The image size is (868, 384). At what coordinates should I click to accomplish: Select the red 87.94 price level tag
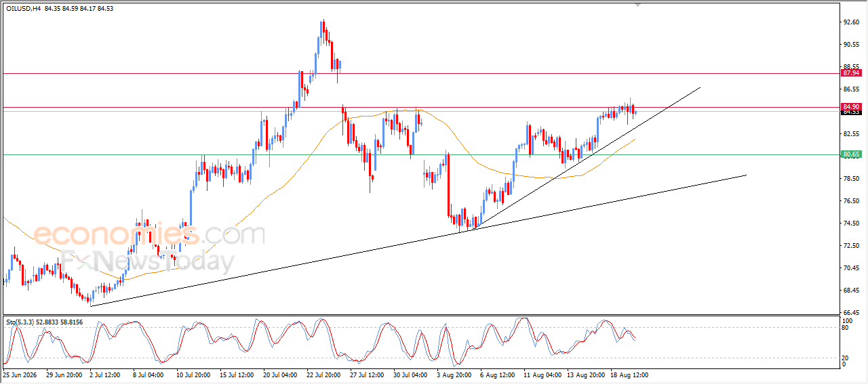click(851, 72)
